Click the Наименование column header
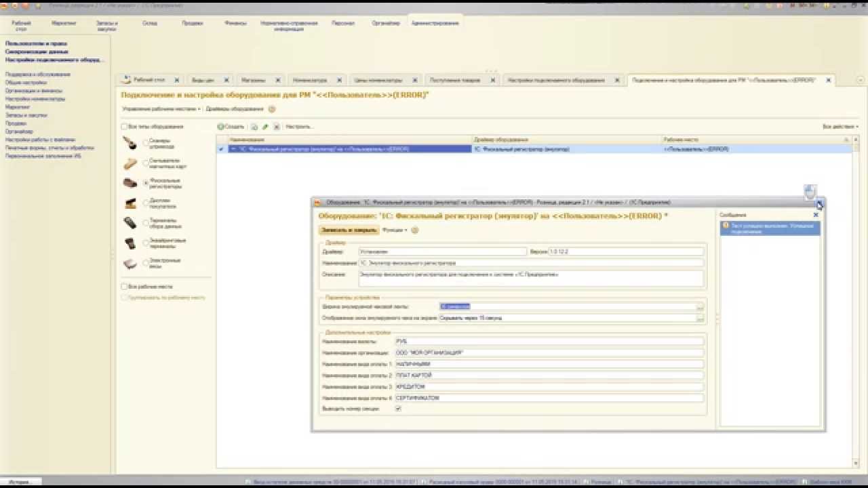The width and height of the screenshot is (868, 488). 349,139
